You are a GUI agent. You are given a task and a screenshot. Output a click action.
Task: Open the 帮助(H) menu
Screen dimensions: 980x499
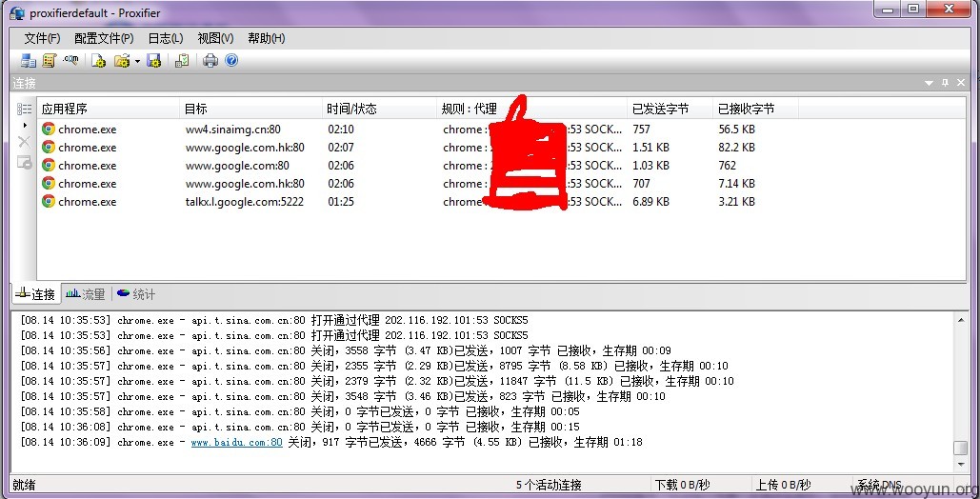point(267,38)
